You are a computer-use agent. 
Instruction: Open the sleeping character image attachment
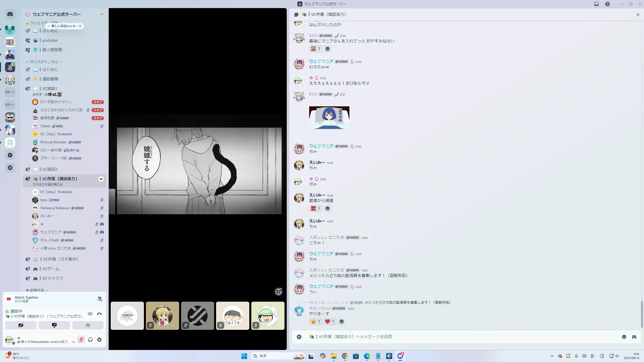click(x=329, y=118)
